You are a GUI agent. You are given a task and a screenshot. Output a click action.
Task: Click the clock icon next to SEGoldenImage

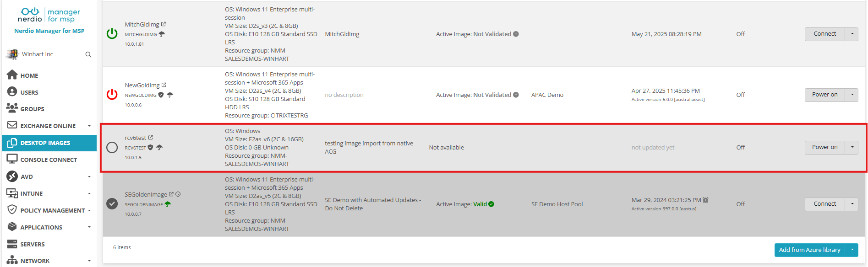tap(178, 194)
